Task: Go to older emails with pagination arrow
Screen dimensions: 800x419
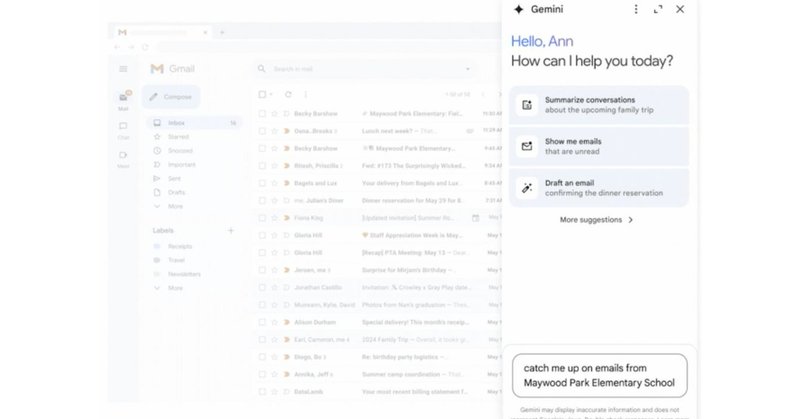Action: [x=498, y=94]
